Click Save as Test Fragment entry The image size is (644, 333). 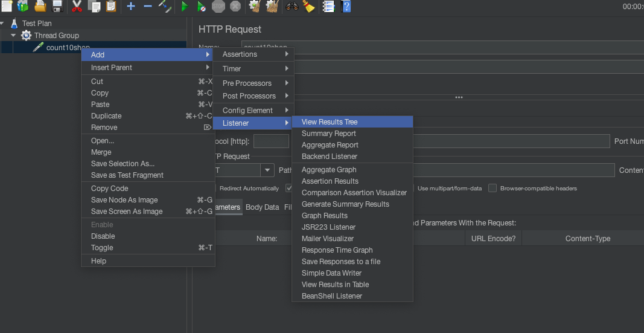pyautogui.click(x=148, y=175)
